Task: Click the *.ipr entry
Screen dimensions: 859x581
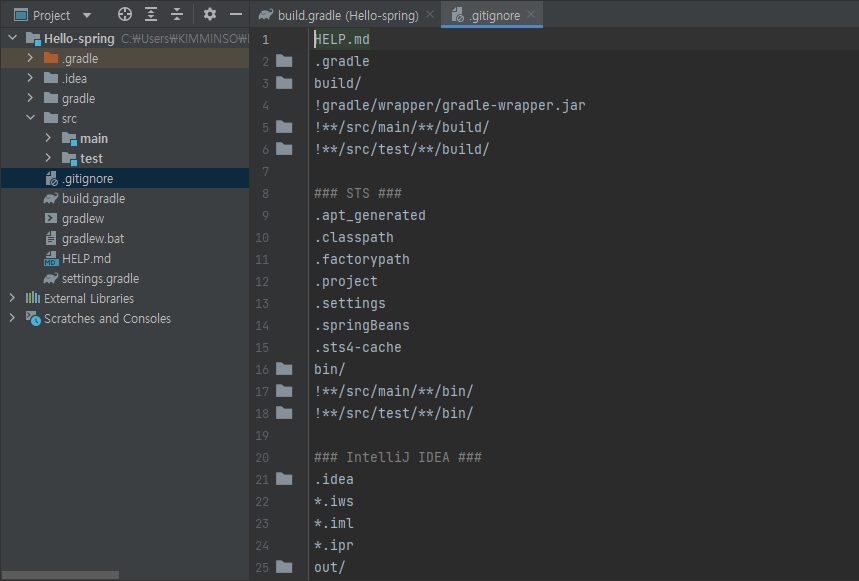Action: point(334,545)
